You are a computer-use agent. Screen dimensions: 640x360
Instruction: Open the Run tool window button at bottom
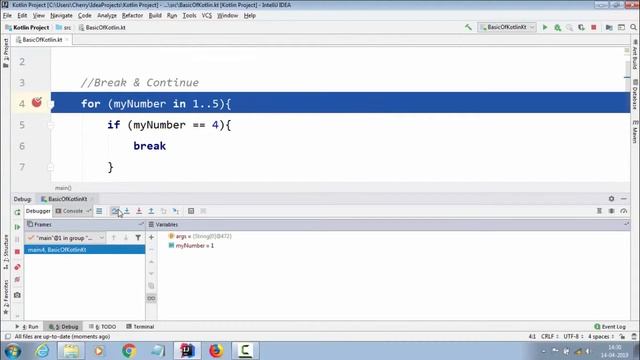[27, 327]
